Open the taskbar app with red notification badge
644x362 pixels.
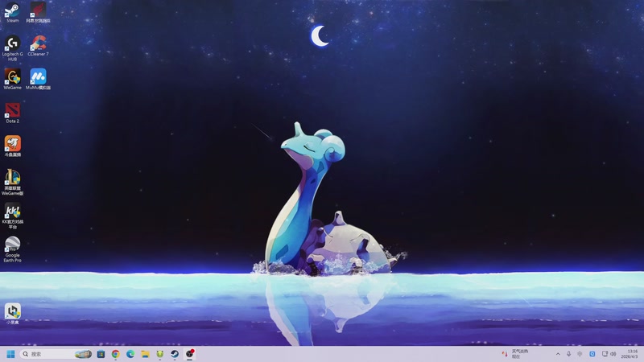[x=190, y=354]
